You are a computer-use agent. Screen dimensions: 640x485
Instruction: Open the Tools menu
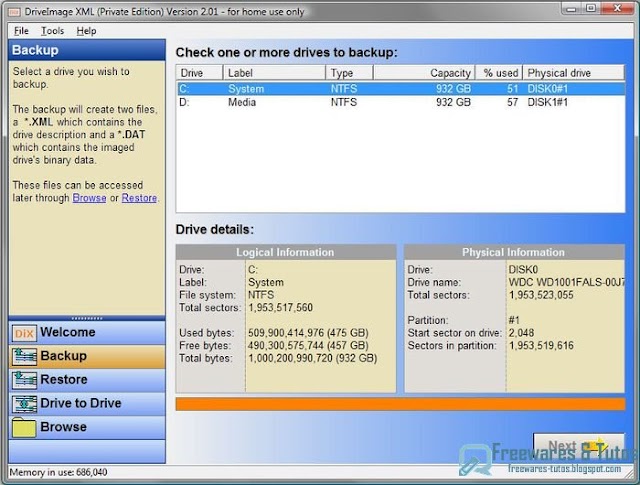click(52, 31)
